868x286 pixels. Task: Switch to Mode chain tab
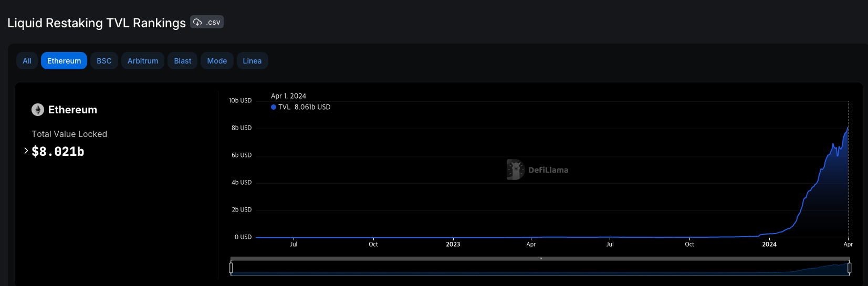217,61
